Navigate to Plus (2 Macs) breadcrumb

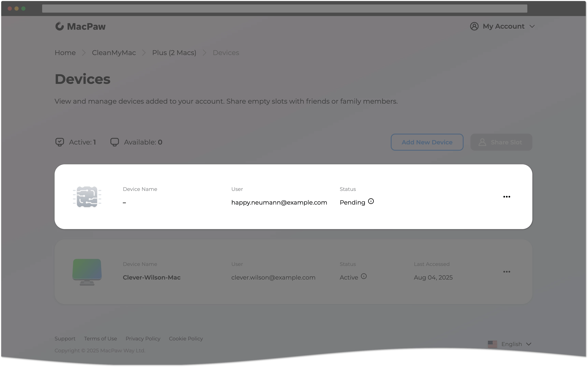[x=174, y=53]
